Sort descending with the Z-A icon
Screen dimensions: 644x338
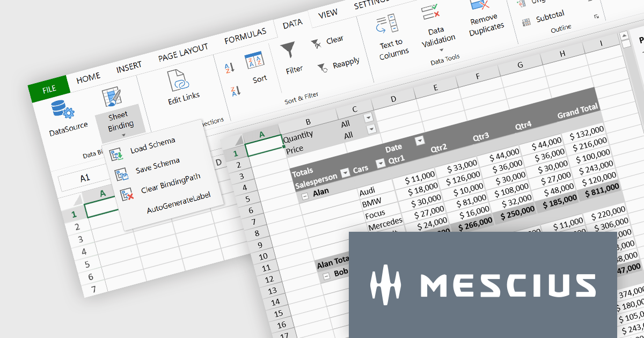click(x=235, y=91)
